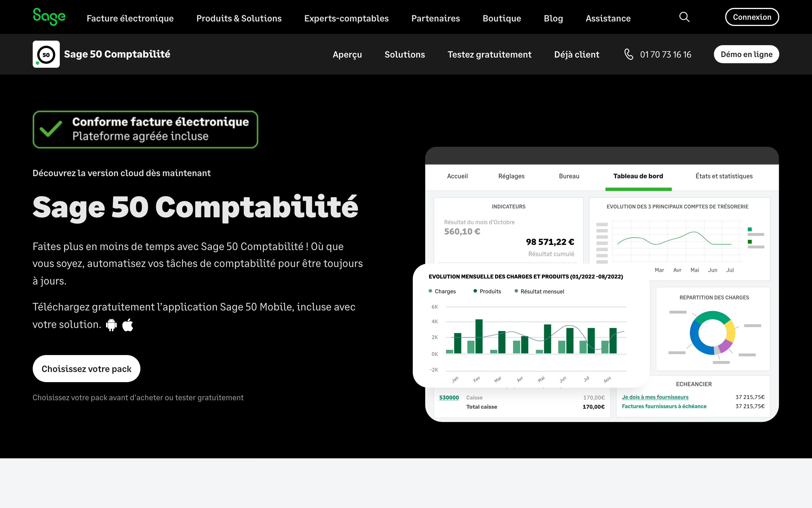This screenshot has width=812, height=508.
Task: Go to Testez gratuitement
Action: pos(489,54)
